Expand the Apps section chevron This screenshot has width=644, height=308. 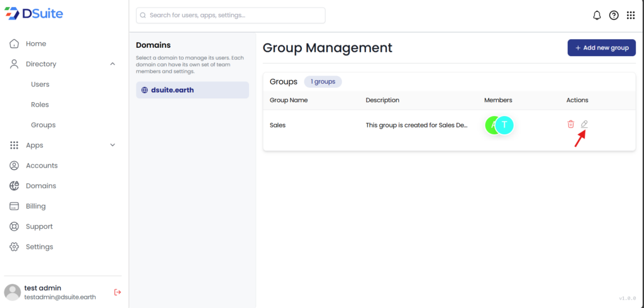tap(113, 145)
